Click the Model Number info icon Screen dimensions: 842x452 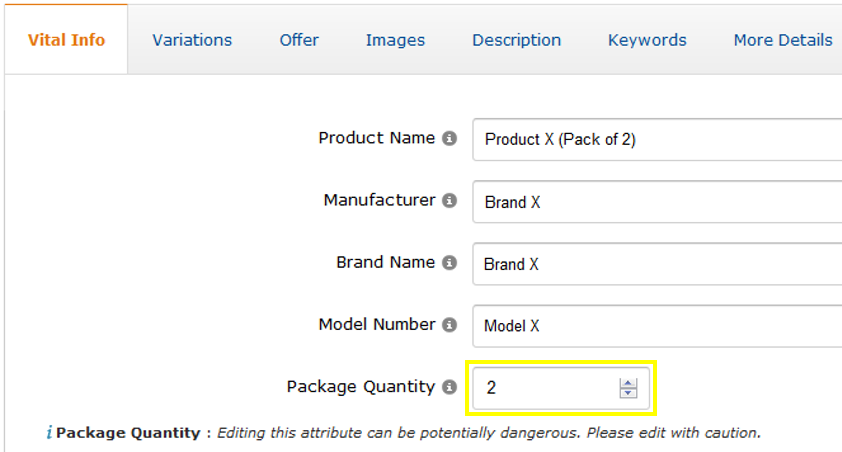click(450, 325)
